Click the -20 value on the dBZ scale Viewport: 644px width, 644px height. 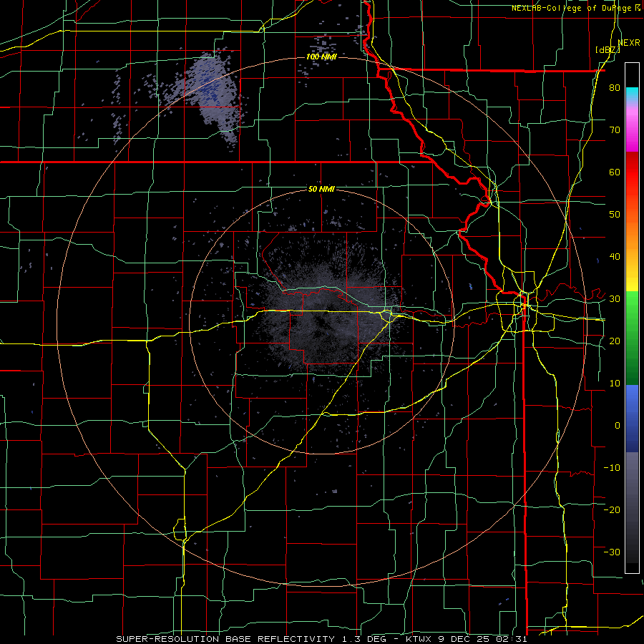tap(612, 509)
